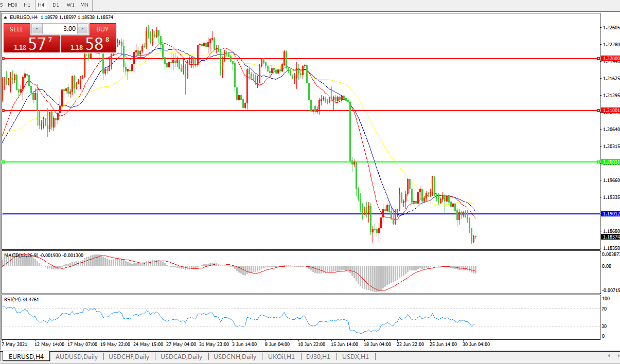The image size is (620, 364).
Task: Switch timeframe to W1
Action: click(x=70, y=5)
